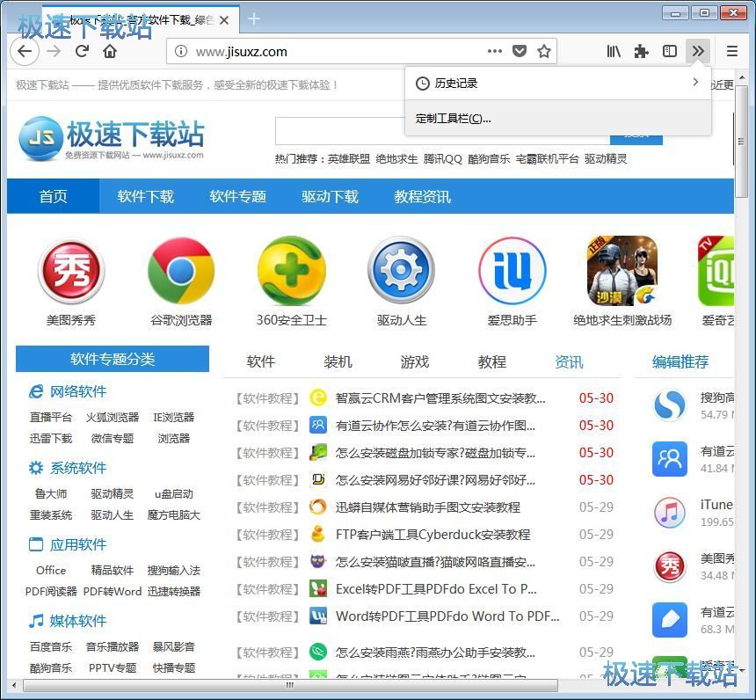Save page to Pocket icon
Screen dimensions: 756x700
point(520,51)
